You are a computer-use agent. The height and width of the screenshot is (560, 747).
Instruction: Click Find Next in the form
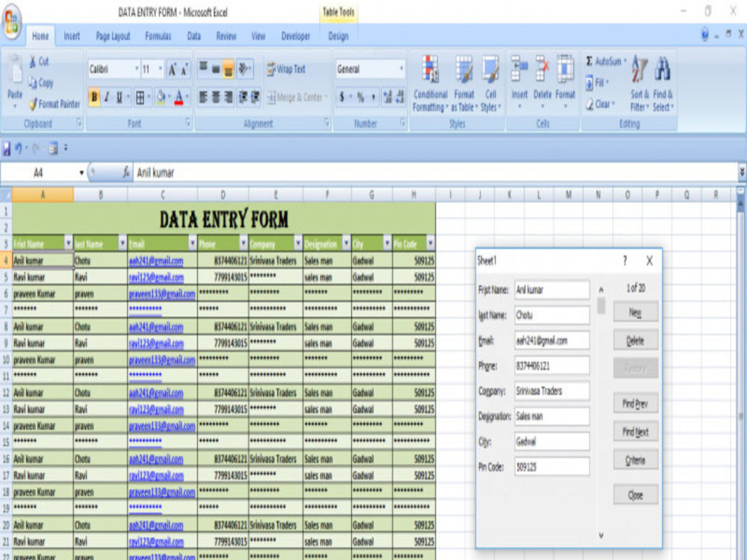click(x=636, y=432)
